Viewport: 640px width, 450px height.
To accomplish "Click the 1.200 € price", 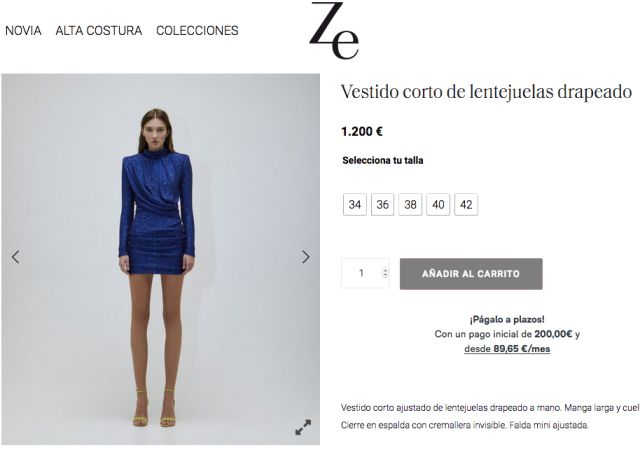I will (x=362, y=131).
